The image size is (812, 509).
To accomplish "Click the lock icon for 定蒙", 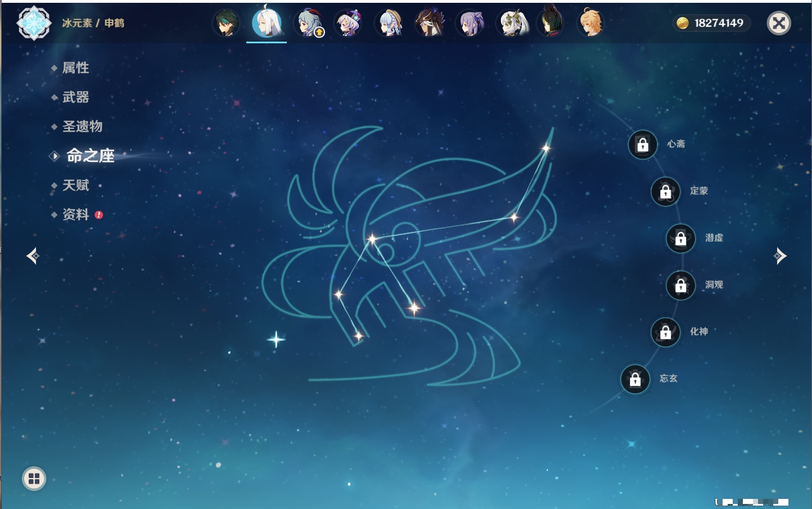I will (666, 191).
